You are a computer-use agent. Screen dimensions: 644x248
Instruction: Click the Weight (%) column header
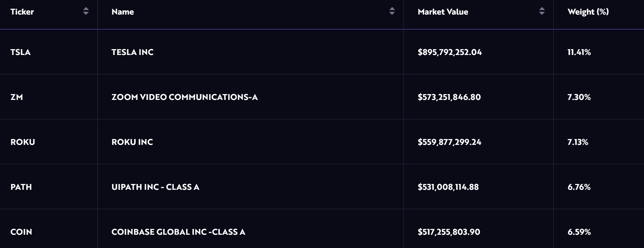pos(588,12)
